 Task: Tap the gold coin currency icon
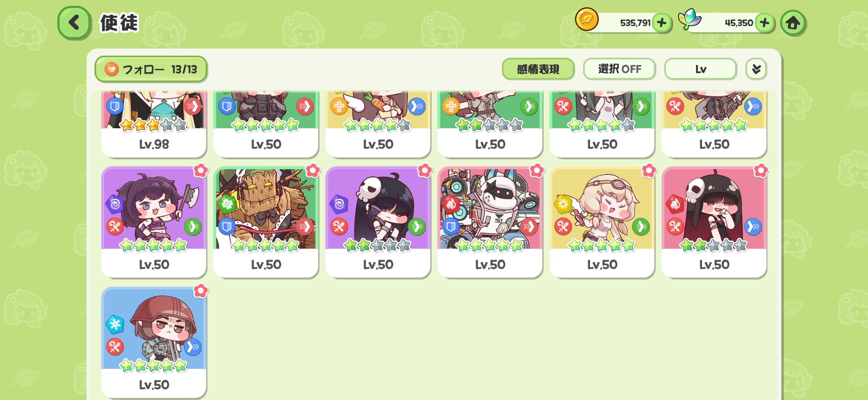(586, 20)
